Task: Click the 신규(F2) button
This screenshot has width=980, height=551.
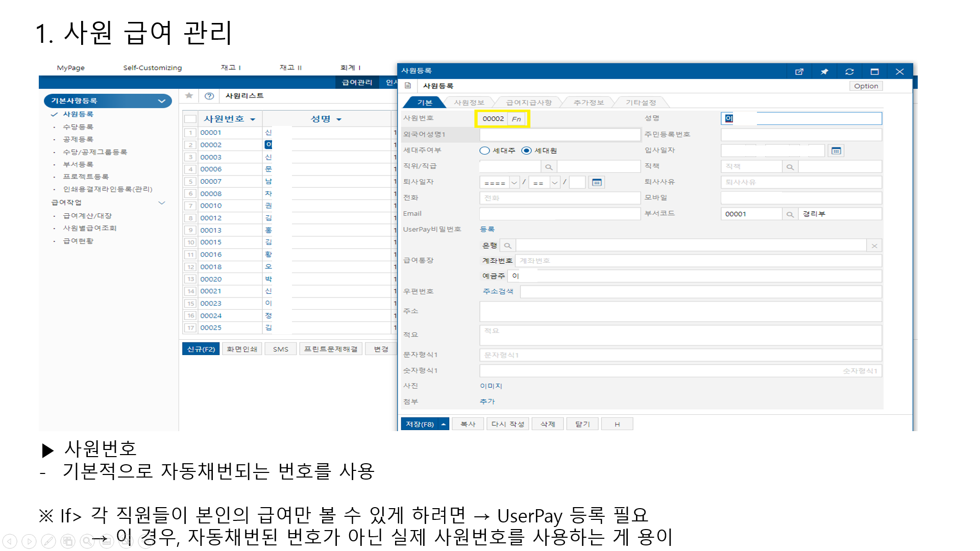Action: coord(201,349)
